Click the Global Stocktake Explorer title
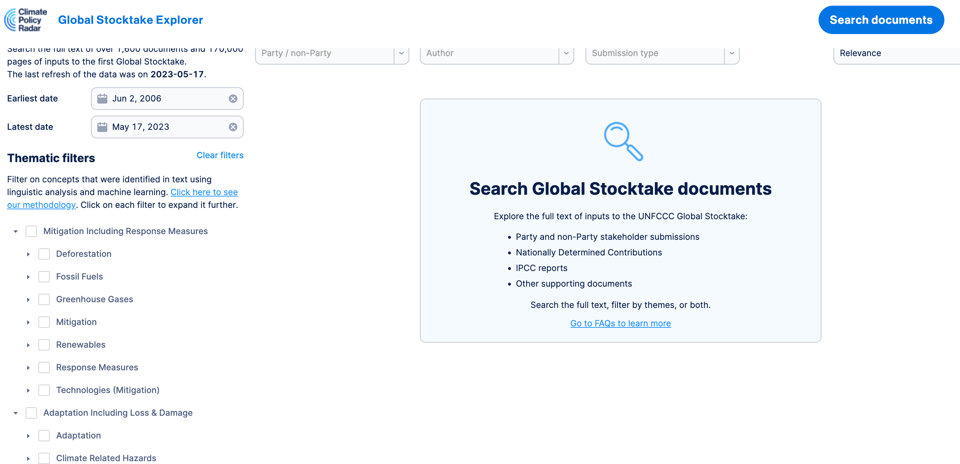The width and height of the screenshot is (960, 464). click(130, 20)
